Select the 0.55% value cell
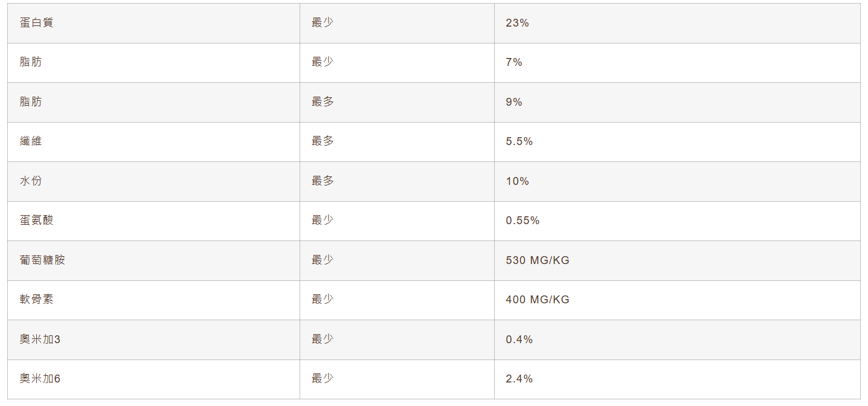Screen dimensions: 868x406 click(x=522, y=221)
